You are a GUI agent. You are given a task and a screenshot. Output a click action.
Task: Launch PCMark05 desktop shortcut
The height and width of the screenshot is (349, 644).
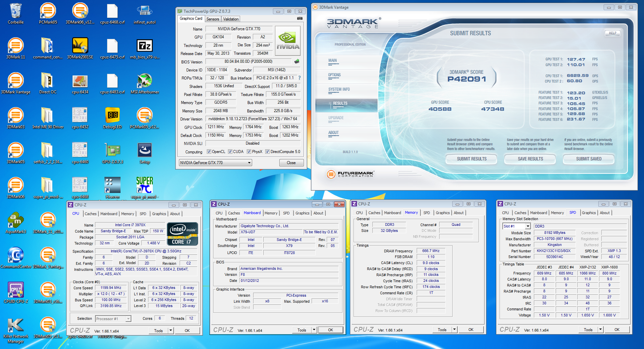click(x=48, y=13)
